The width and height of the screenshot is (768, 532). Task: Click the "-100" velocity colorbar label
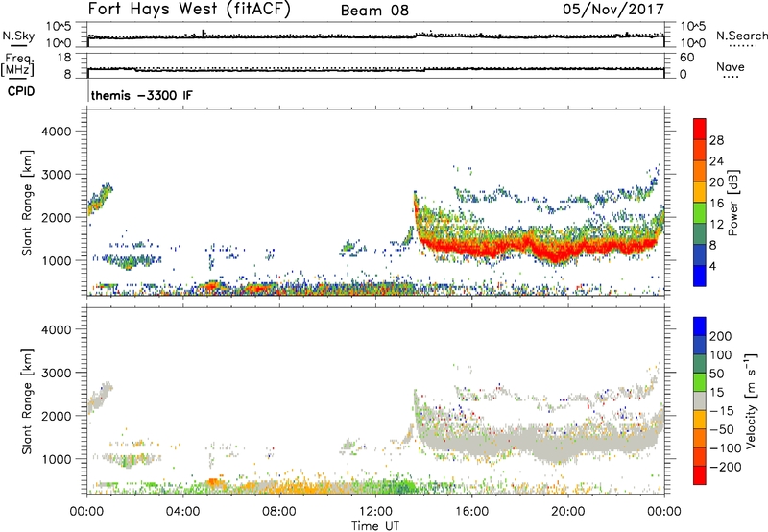click(x=726, y=448)
